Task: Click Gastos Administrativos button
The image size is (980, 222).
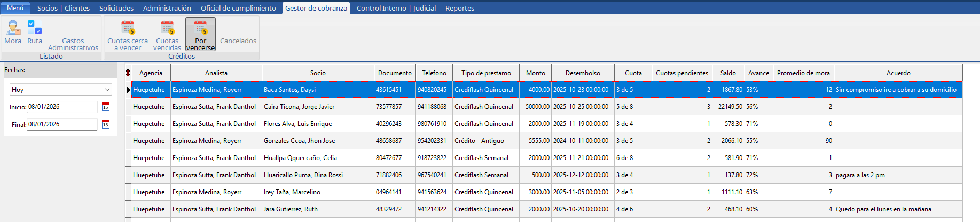Action: [x=73, y=44]
